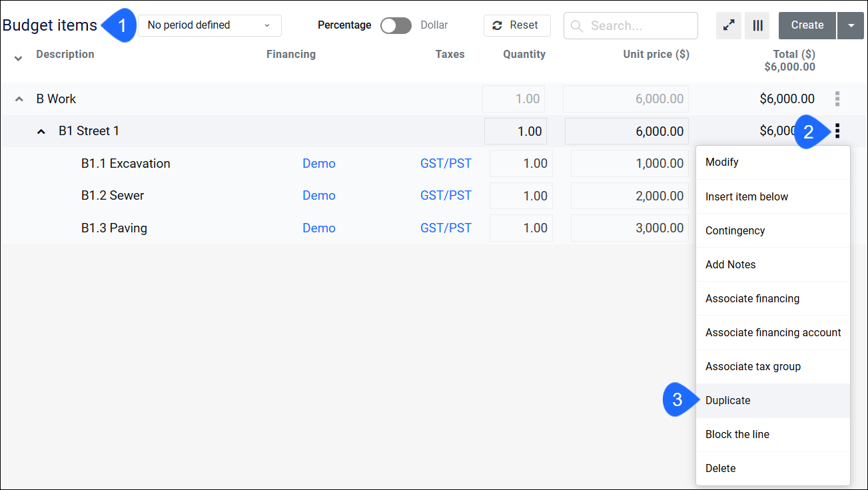Click quantity field of B1.2 Sewer
Image resolution: width=868 pixels, height=490 pixels.
521,196
